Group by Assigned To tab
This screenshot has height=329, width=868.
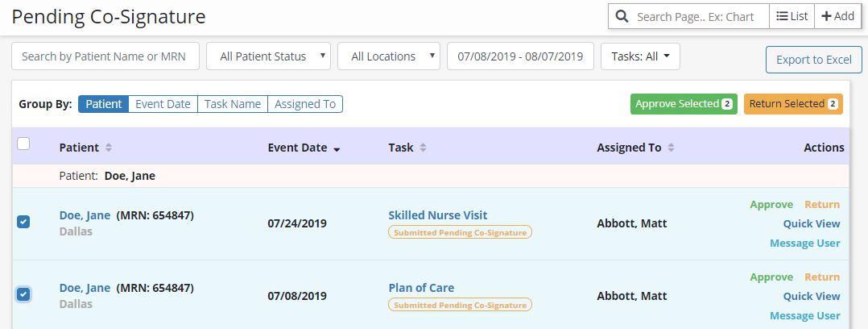pyautogui.click(x=305, y=104)
